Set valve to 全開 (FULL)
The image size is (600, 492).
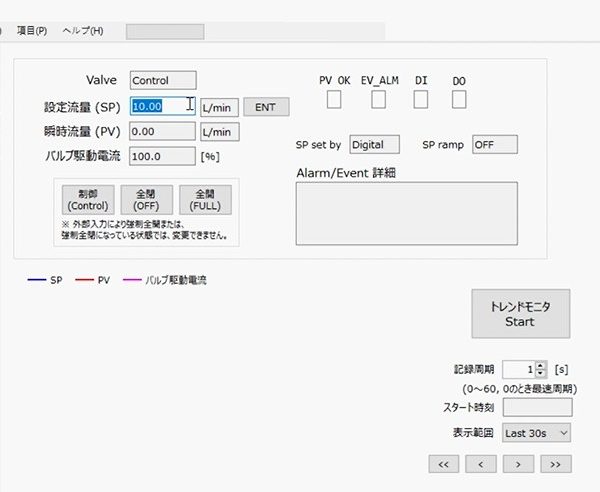coord(205,200)
